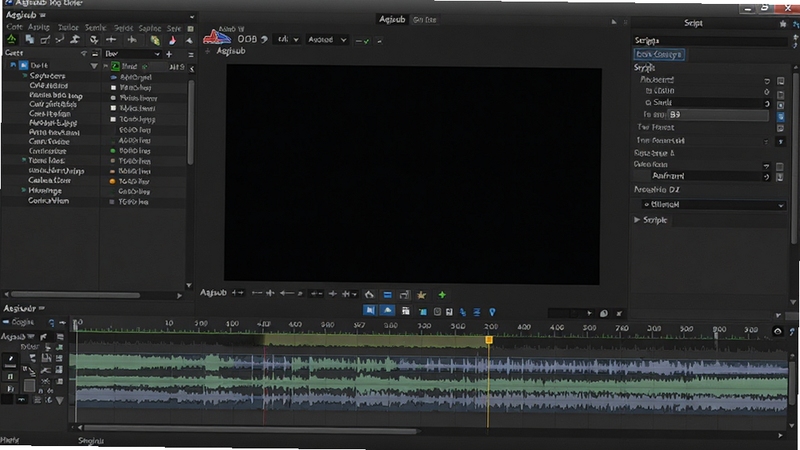800x450 pixels.
Task: Click the highlighted blue icon beside the B9 field
Action: (x=781, y=116)
